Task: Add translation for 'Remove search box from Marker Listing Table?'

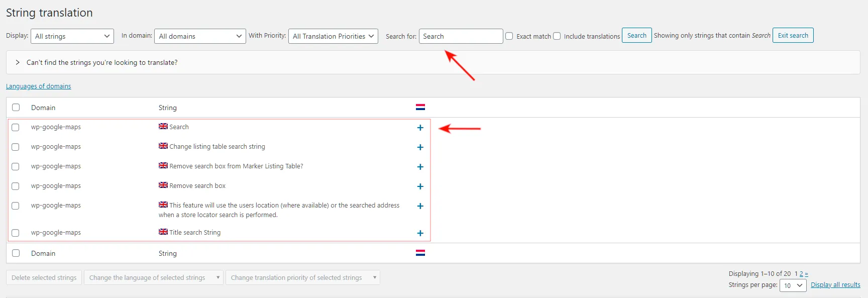Action: (420, 167)
